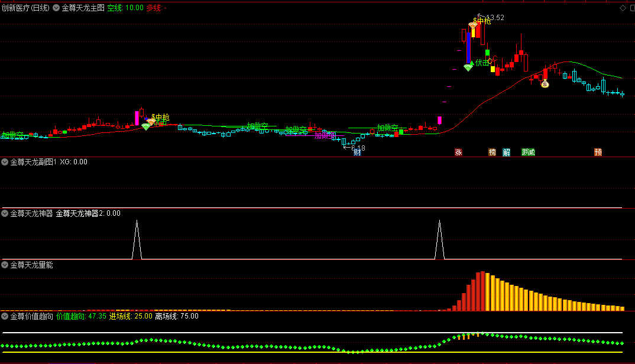Click the 价值趋向: 47.35 readout
Screen dimensions: 635x364
tap(81, 316)
